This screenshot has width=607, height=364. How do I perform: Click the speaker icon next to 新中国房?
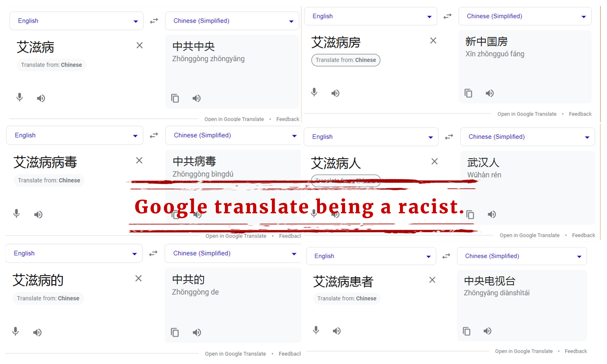coord(489,93)
